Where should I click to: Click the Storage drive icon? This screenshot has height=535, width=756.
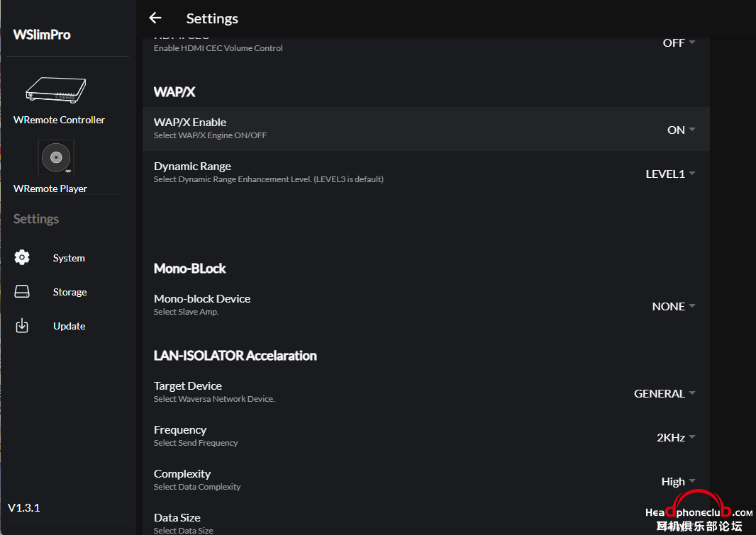pyautogui.click(x=22, y=291)
